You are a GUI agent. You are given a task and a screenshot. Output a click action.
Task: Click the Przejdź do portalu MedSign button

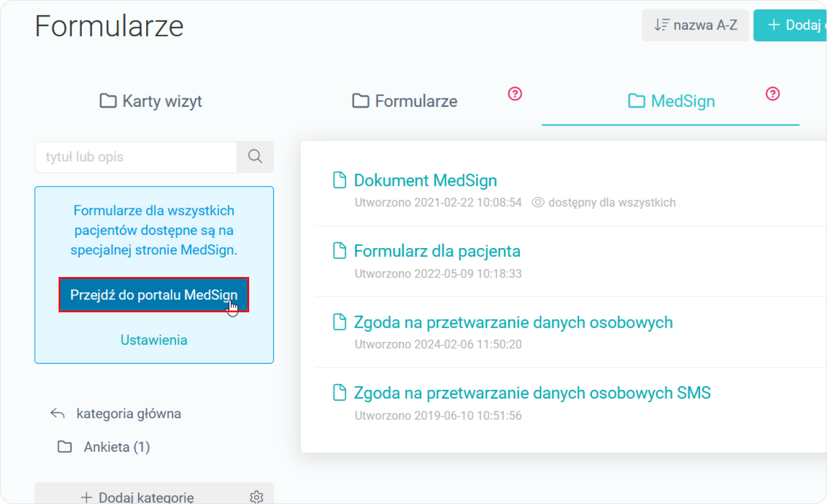(x=154, y=295)
